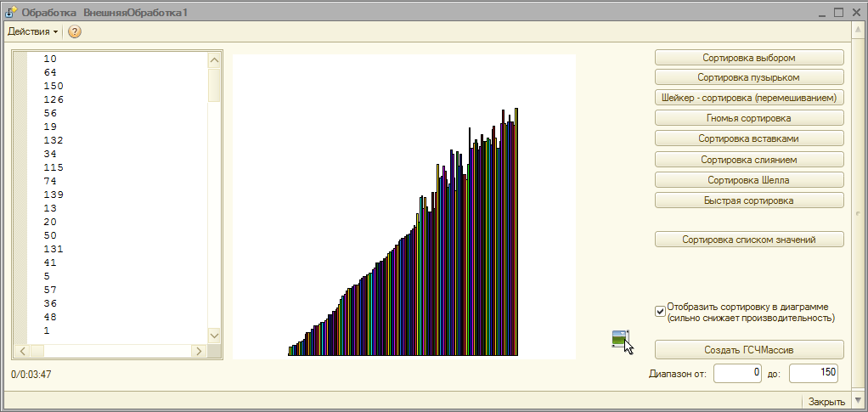
Task: Click the до range input with 150
Action: (813, 373)
